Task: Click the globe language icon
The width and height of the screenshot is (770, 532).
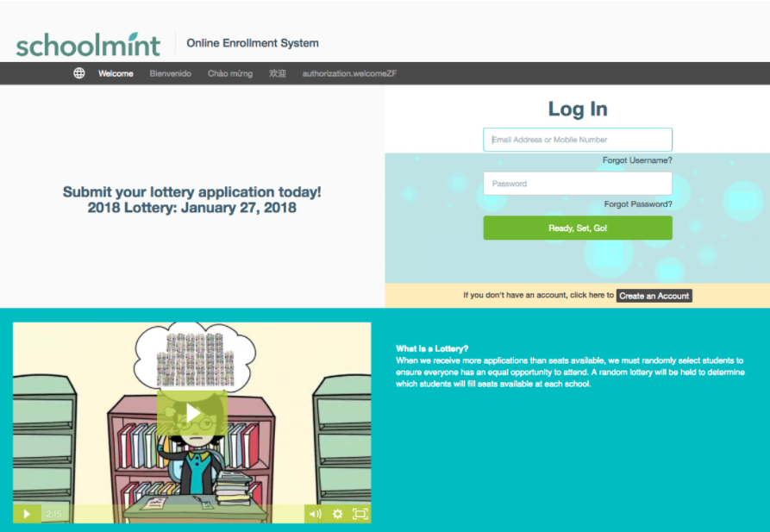Action: [x=79, y=73]
